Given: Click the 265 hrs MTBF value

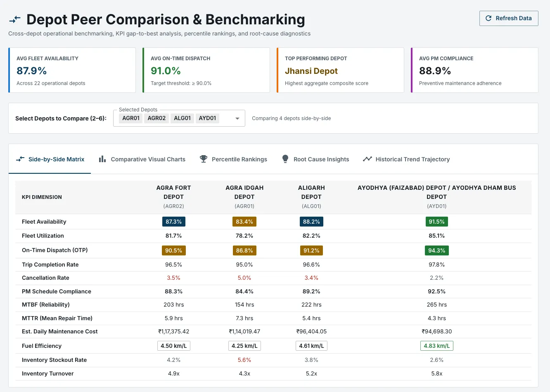Looking at the screenshot, I should pyautogui.click(x=436, y=305).
